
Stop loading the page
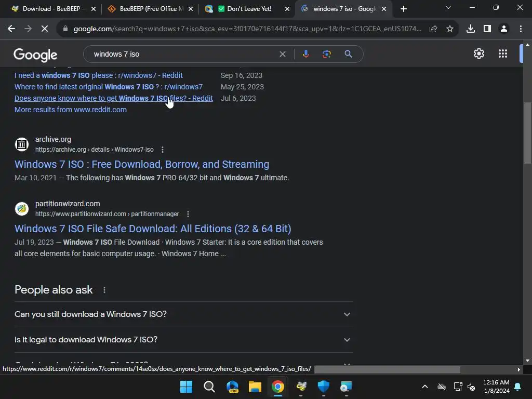(x=45, y=29)
